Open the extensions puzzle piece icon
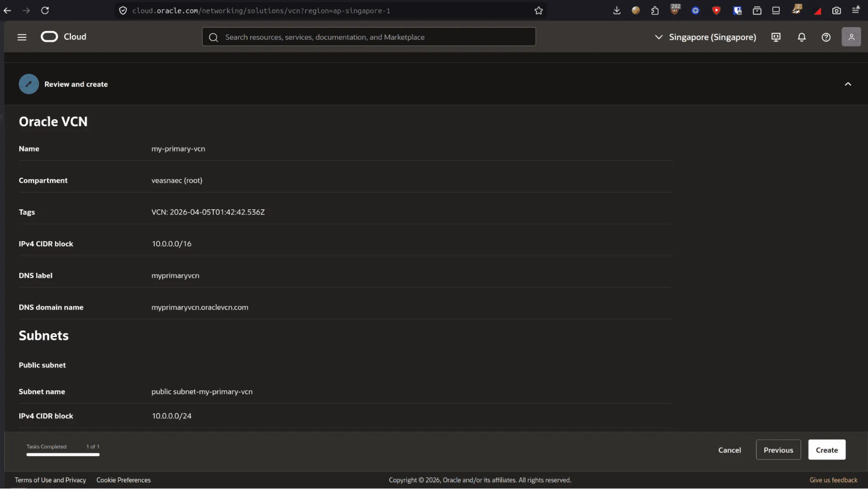The image size is (868, 489). point(655,10)
